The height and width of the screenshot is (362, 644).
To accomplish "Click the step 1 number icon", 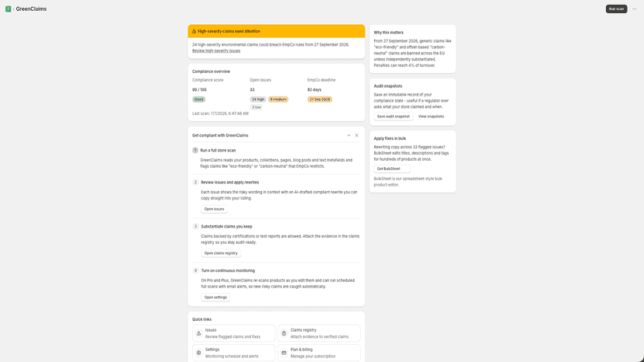I will pyautogui.click(x=195, y=150).
